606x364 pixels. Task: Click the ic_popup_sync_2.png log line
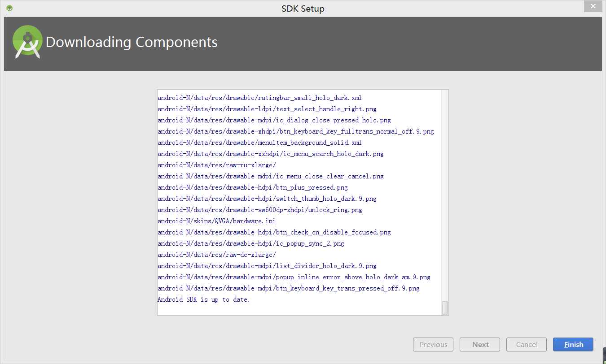[x=251, y=243]
